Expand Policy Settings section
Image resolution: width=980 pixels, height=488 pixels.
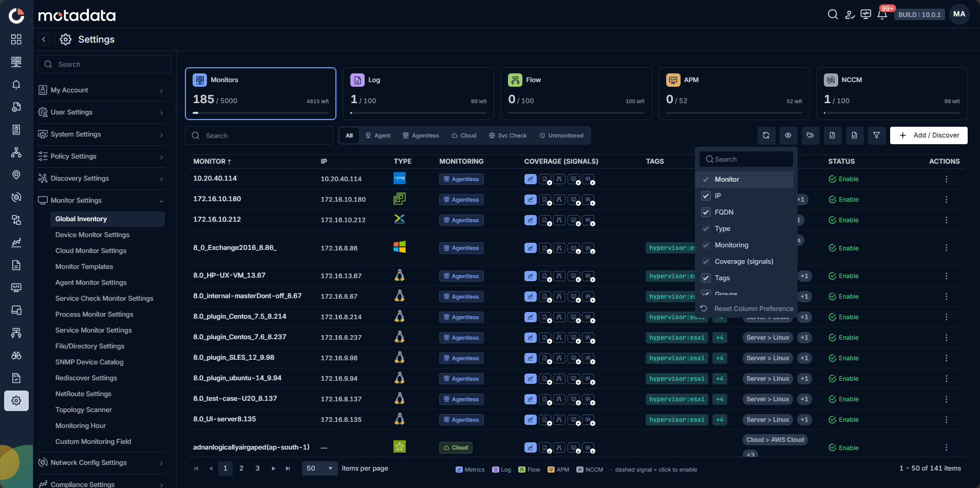(101, 157)
